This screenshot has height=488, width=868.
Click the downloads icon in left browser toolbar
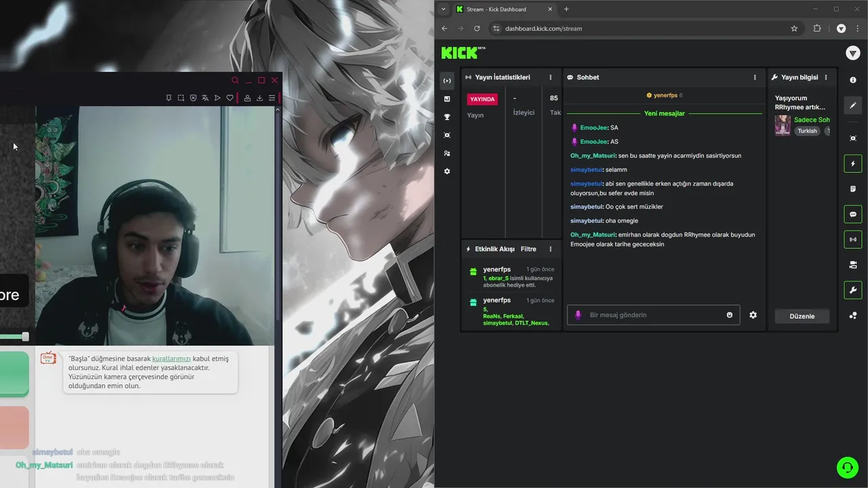260,98
